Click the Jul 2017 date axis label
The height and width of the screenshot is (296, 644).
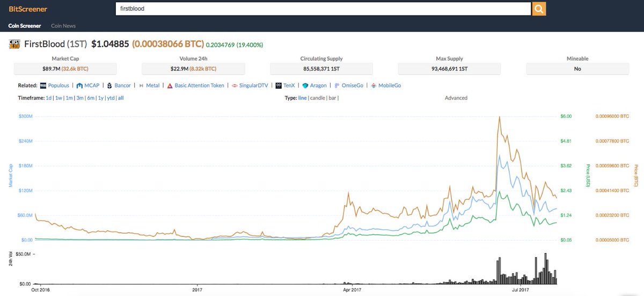(520, 290)
